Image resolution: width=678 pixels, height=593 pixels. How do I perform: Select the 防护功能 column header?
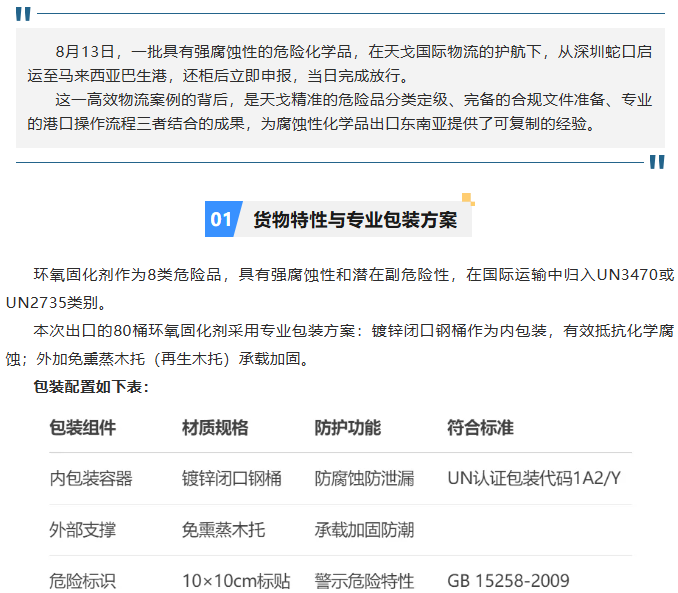pyautogui.click(x=347, y=428)
